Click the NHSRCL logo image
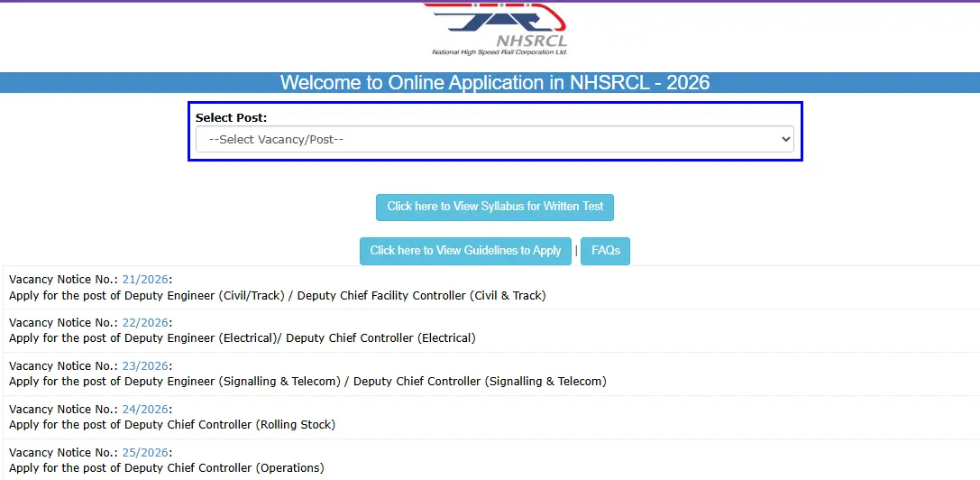Image resolution: width=980 pixels, height=480 pixels. click(497, 30)
